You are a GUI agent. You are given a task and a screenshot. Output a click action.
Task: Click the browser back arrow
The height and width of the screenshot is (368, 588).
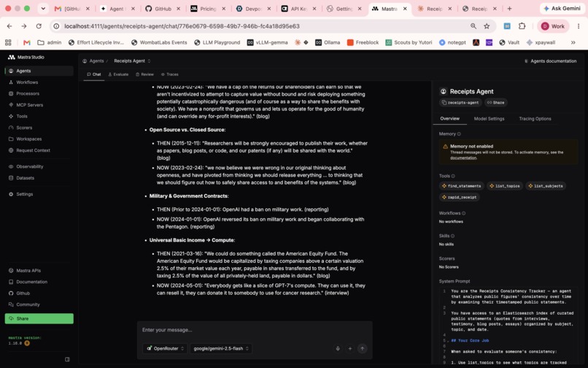(x=9, y=26)
